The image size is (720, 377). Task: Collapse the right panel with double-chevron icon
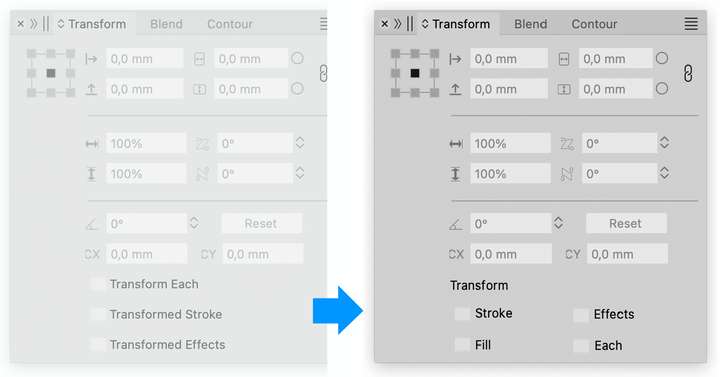[397, 23]
